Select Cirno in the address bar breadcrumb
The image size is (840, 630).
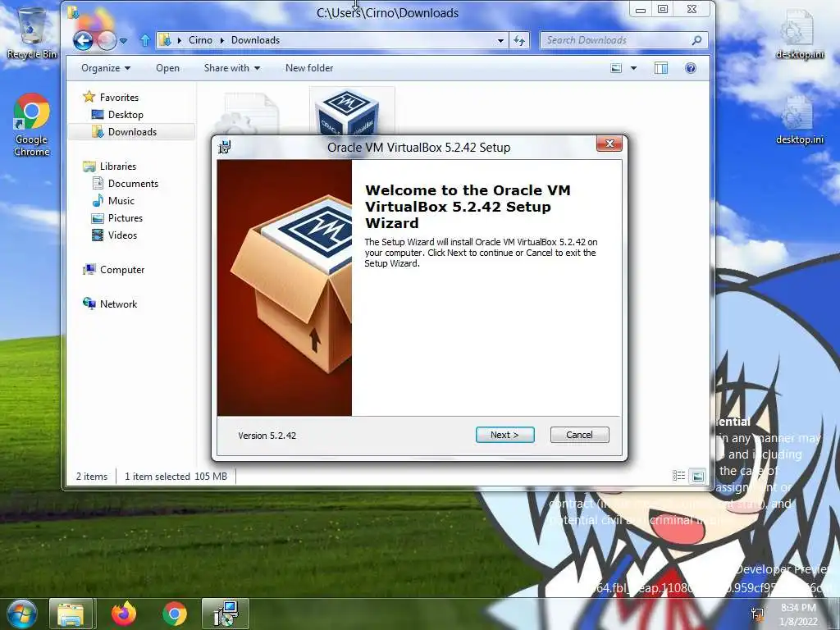(x=200, y=40)
